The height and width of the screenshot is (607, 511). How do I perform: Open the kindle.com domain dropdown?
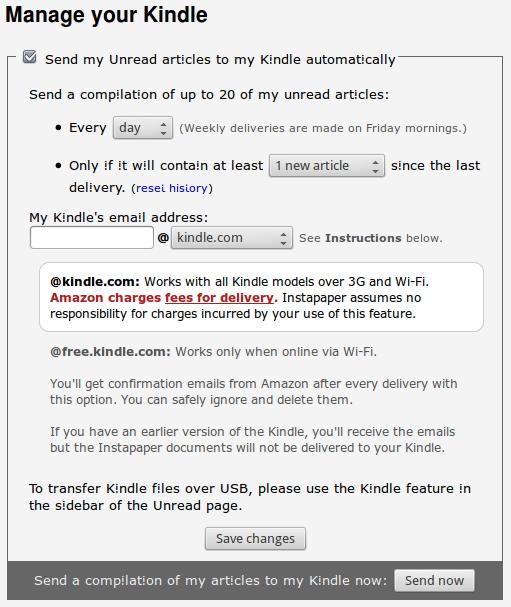[232, 238]
